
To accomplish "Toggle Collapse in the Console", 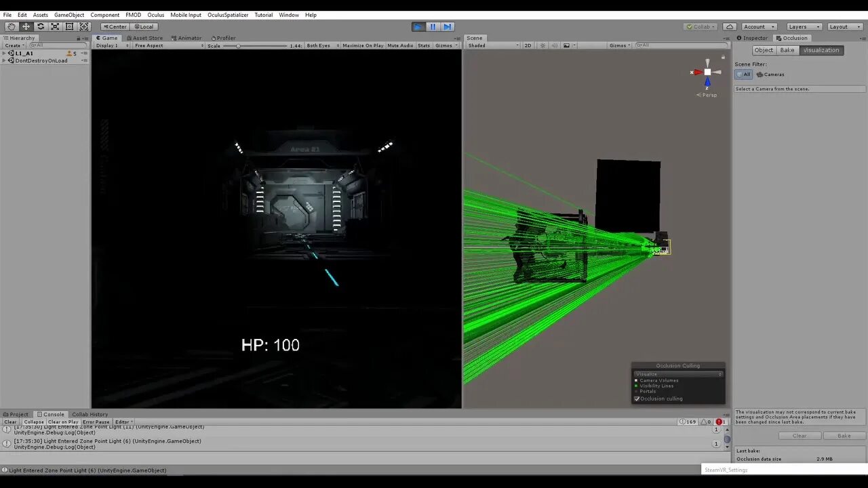I will [x=34, y=422].
